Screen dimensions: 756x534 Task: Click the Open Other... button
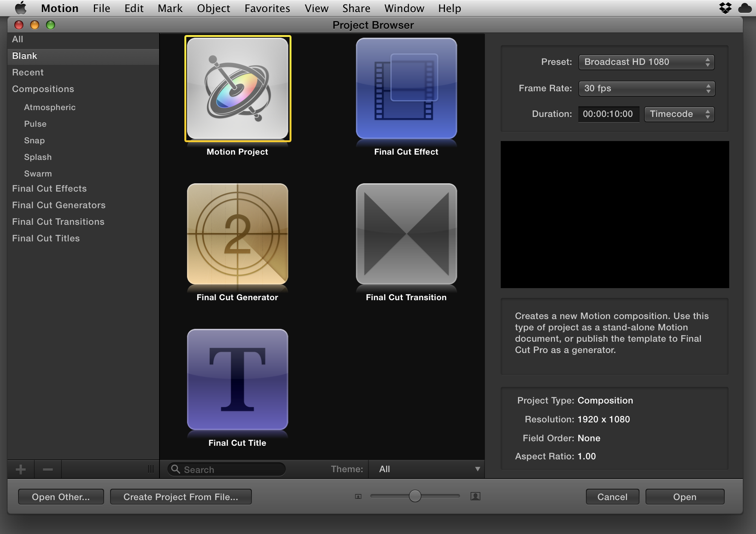[61, 497]
